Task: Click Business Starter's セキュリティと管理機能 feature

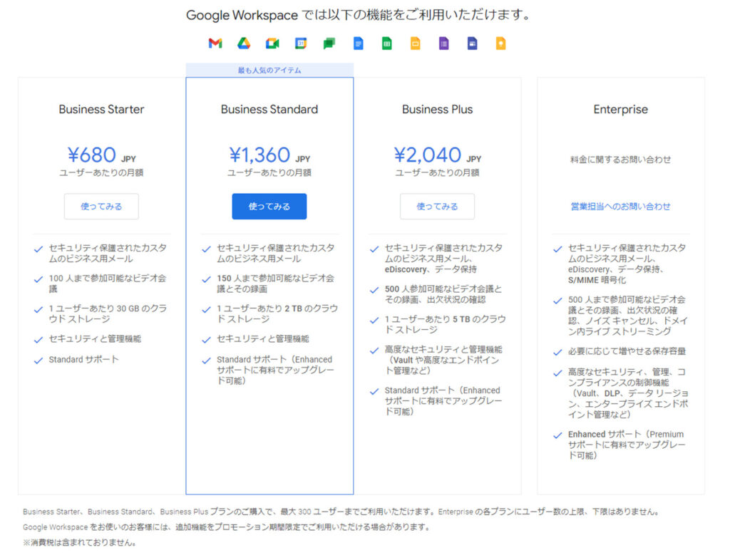Action: pyautogui.click(x=95, y=338)
